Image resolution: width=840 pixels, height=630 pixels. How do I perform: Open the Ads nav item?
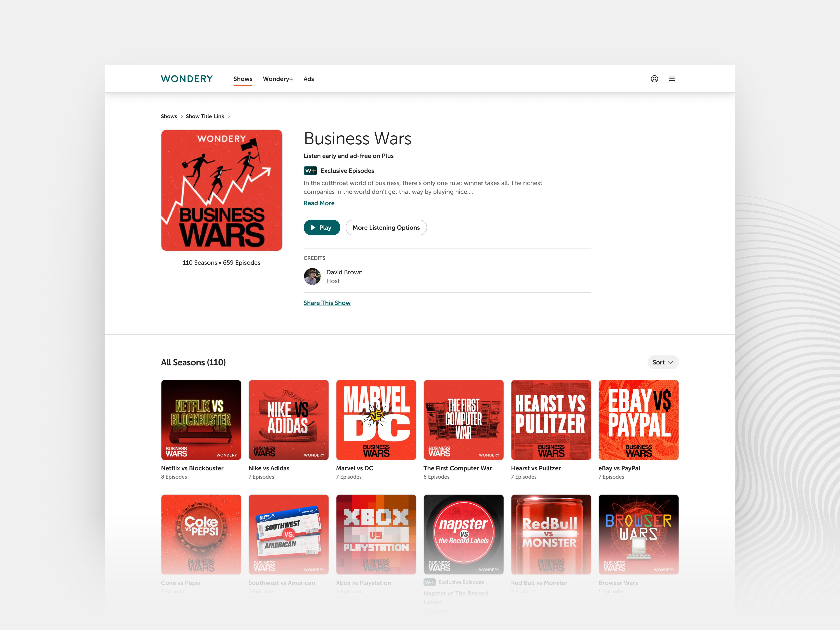pos(308,79)
